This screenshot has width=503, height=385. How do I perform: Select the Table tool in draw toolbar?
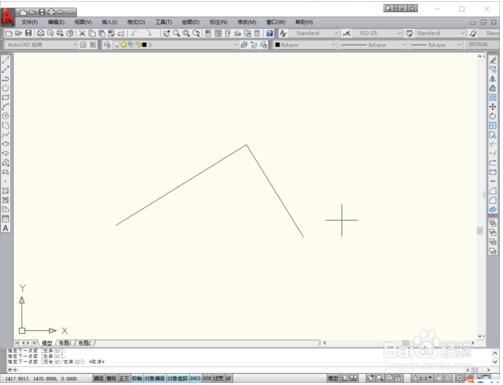[6, 219]
